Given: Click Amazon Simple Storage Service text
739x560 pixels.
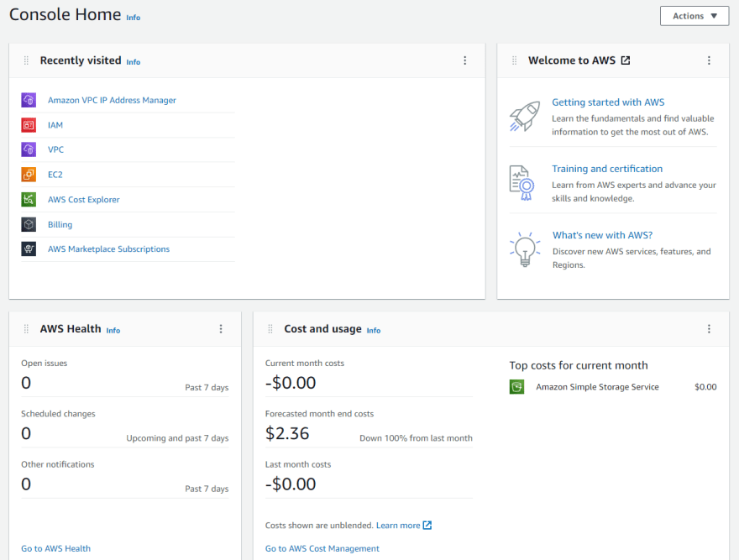Looking at the screenshot, I should [x=597, y=387].
